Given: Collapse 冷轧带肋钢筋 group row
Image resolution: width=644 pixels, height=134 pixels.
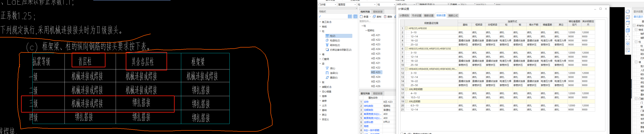Looking at the screenshot, I should coord(406,89).
